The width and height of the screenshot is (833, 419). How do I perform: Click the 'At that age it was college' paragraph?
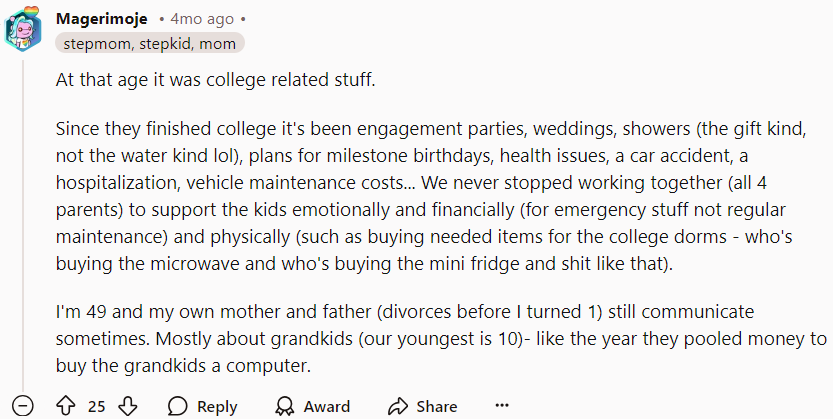coord(216,80)
